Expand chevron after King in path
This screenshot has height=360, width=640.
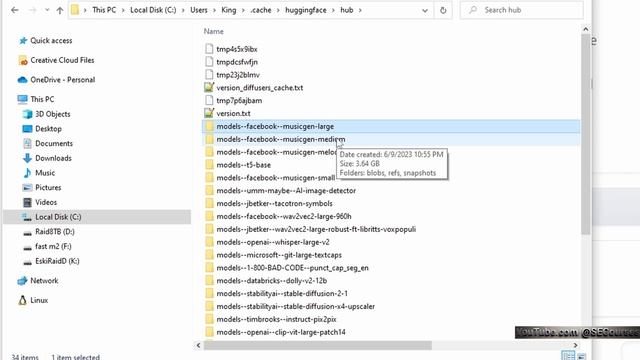pyautogui.click(x=243, y=10)
